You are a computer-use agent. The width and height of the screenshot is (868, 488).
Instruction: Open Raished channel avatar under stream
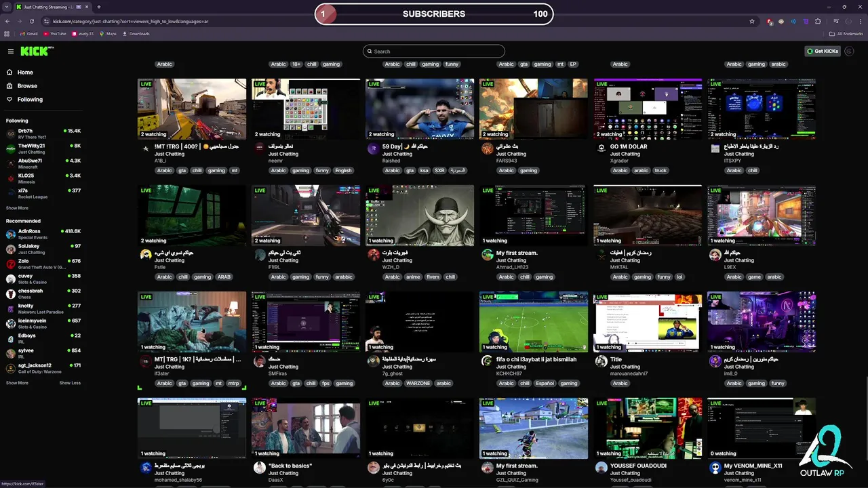click(x=373, y=148)
